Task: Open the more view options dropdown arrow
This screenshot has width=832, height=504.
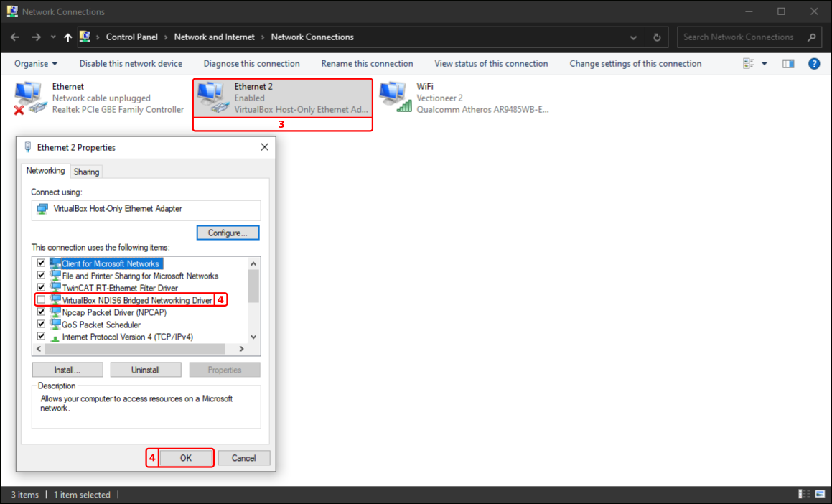Action: pos(765,64)
